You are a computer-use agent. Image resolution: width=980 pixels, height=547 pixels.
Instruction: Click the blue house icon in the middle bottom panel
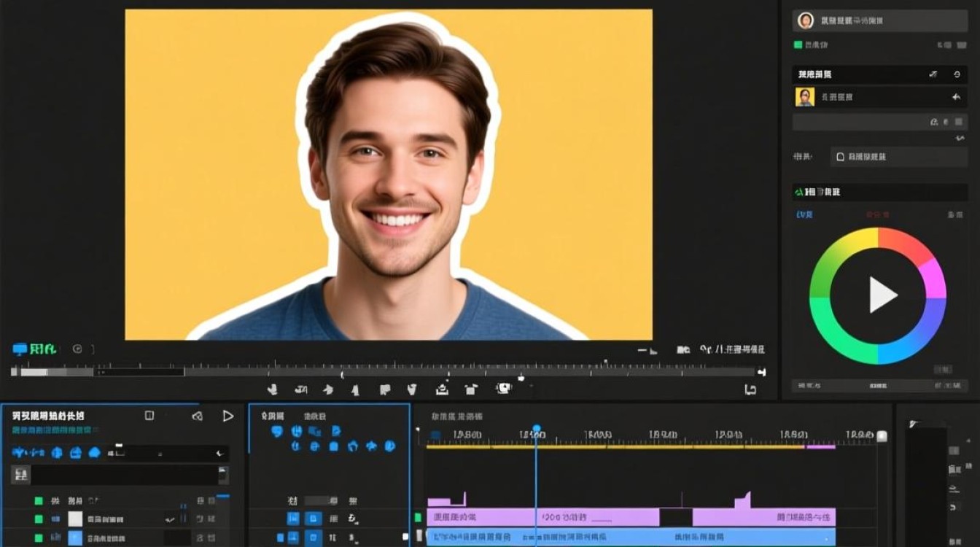353,446
